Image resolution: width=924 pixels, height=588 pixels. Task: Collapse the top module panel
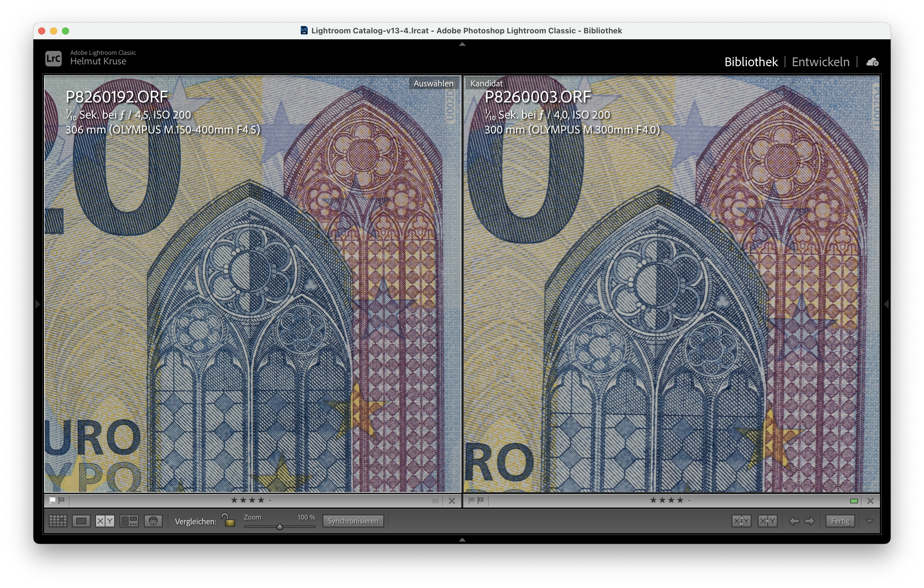tap(462, 44)
